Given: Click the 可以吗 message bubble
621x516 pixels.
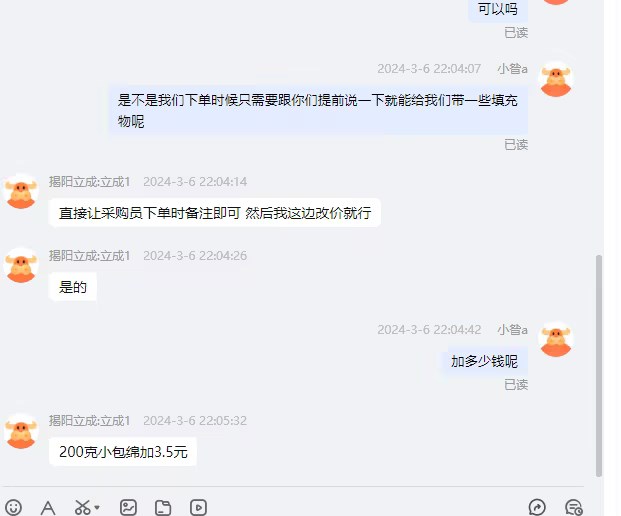Looking at the screenshot, I should point(498,9).
